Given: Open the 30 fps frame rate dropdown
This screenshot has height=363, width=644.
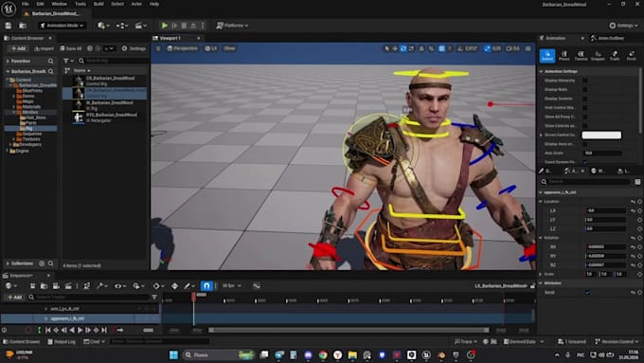Looking at the screenshot, I should coord(232,285).
